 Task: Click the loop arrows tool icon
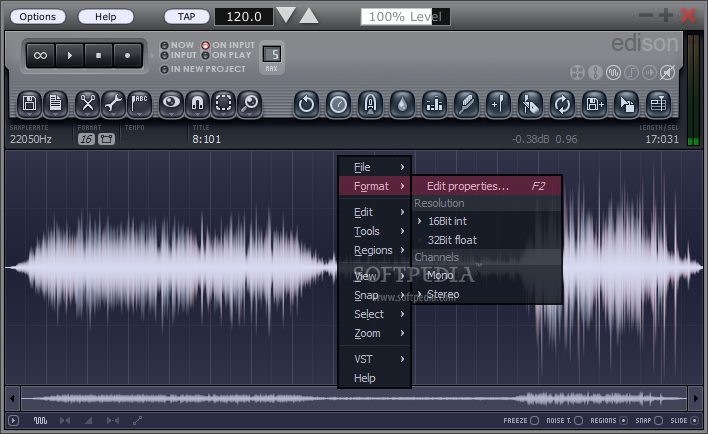563,104
